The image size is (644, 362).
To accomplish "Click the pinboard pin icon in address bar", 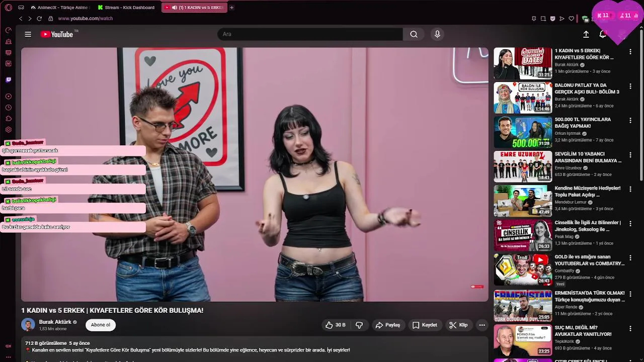I will pos(534,19).
